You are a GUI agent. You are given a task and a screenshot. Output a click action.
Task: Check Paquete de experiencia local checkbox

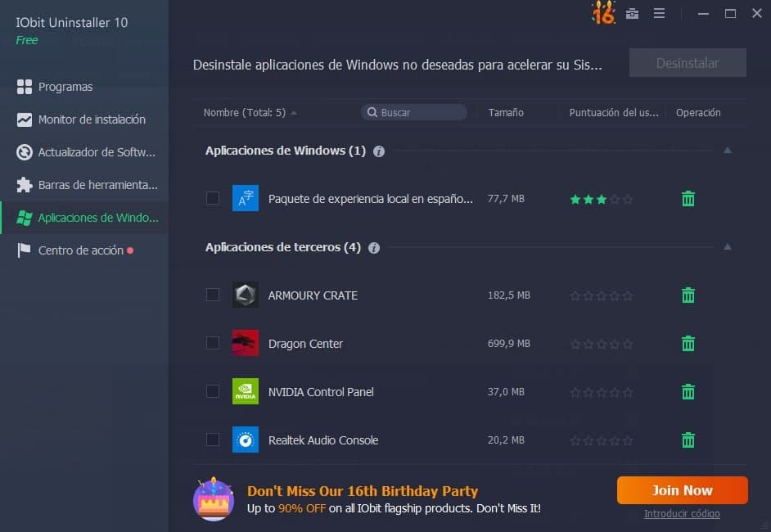pos(213,198)
